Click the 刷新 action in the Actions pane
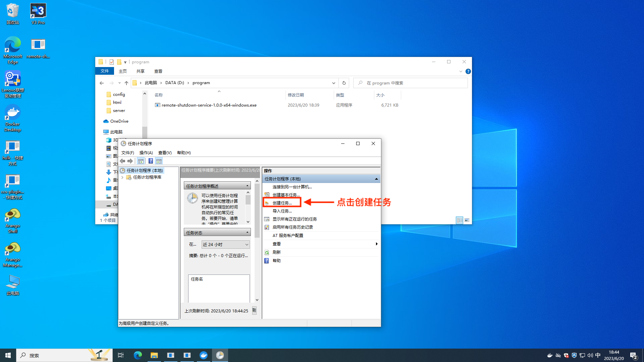The width and height of the screenshot is (644, 362). click(x=277, y=252)
